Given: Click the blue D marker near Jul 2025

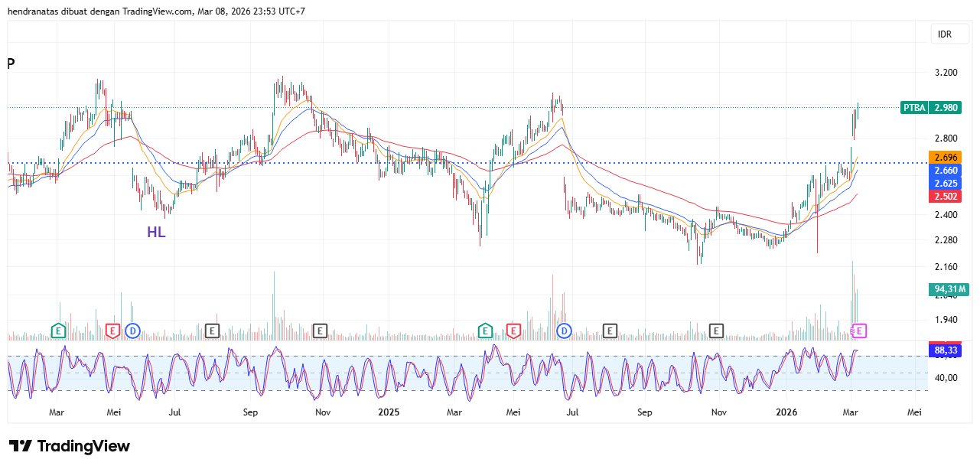Looking at the screenshot, I should tap(564, 331).
